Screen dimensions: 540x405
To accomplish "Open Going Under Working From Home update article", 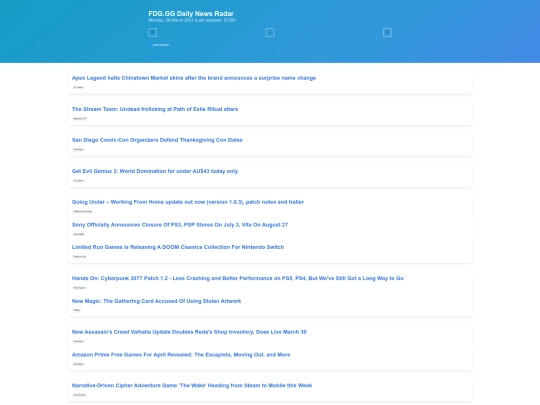I will click(188, 202).
